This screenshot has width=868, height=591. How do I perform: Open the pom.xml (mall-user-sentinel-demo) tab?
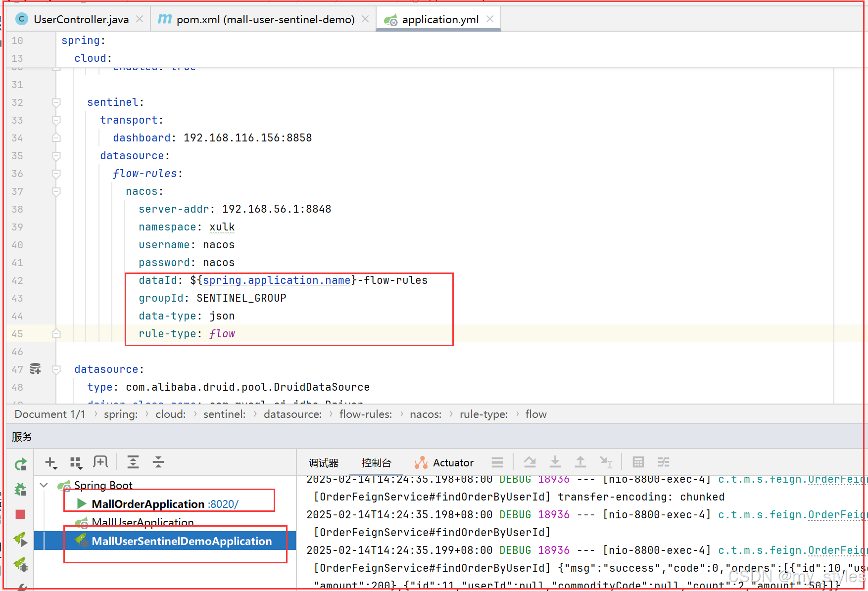265,19
